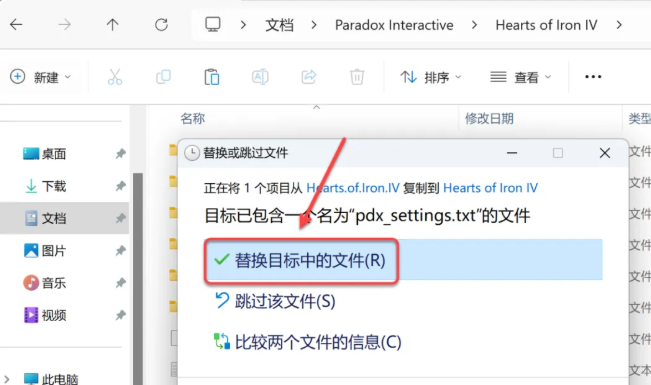
Task: Open Hearts of Iron IV breadcrumb
Action: [x=546, y=25]
